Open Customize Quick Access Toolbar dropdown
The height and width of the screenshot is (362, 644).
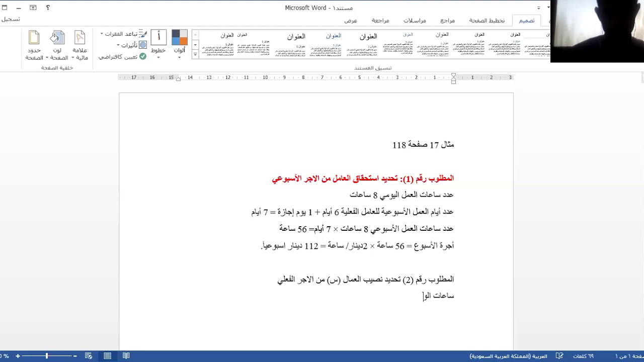point(538,8)
